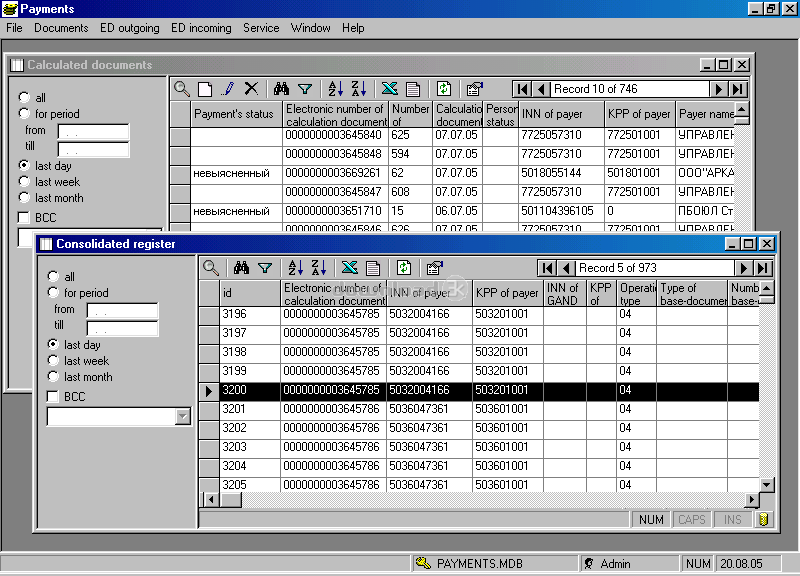
Task: Go to previous record in Consolidated register
Action: [566, 268]
